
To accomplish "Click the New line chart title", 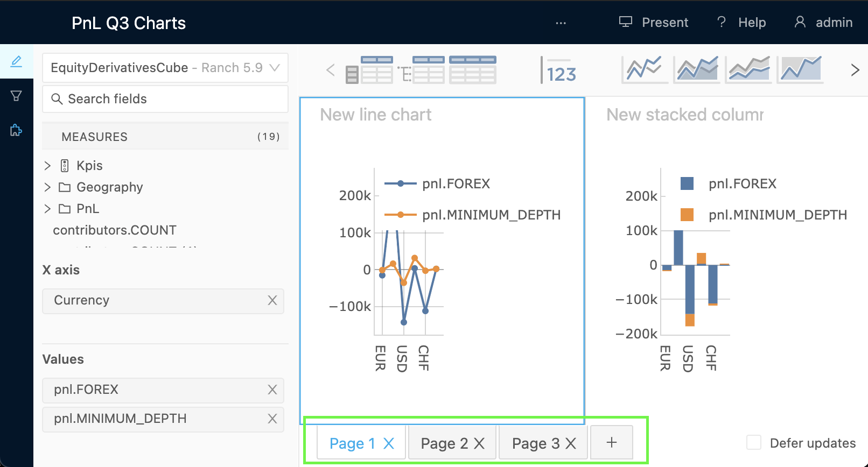I will coord(376,115).
